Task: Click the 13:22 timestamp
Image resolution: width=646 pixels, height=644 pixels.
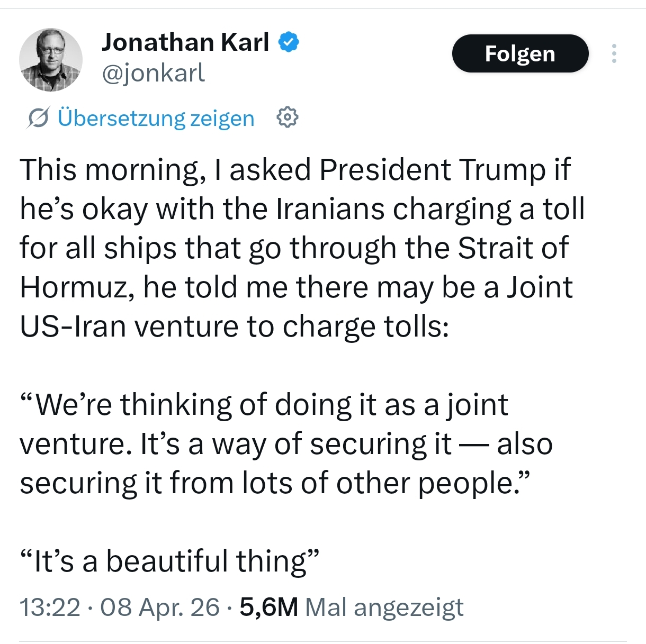Action: pyautogui.click(x=50, y=607)
